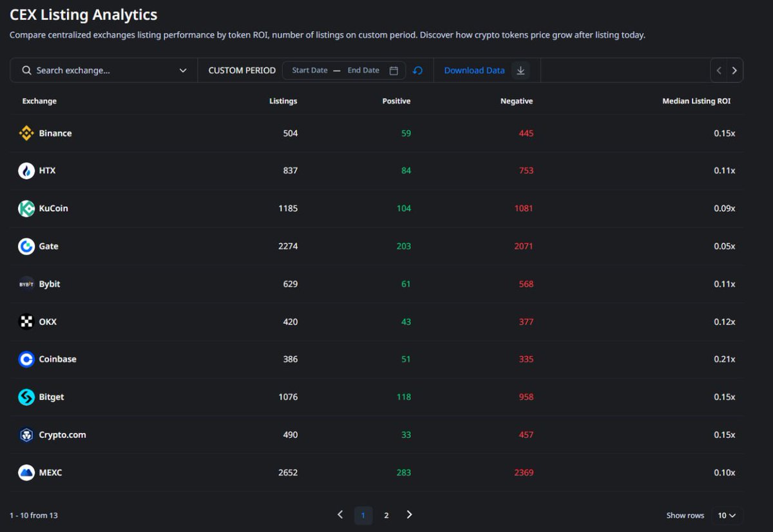Sort by the Negative column header
The height and width of the screenshot is (532, 773).
pyautogui.click(x=517, y=101)
